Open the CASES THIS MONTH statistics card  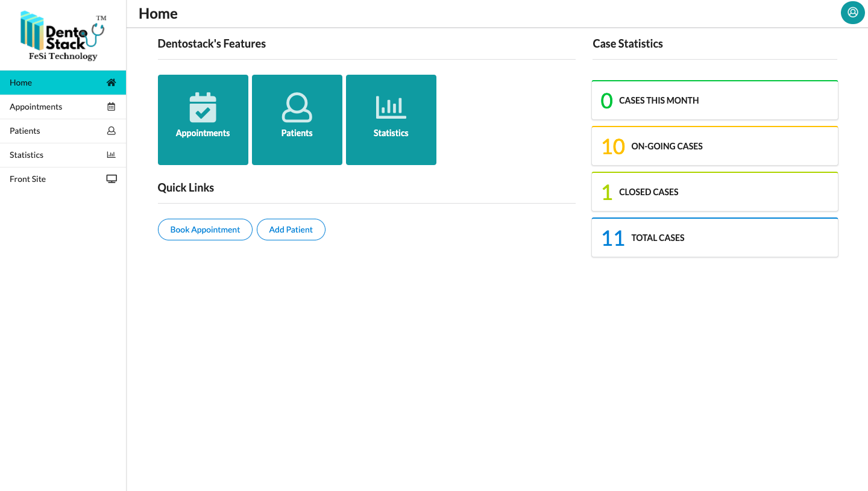(x=714, y=100)
